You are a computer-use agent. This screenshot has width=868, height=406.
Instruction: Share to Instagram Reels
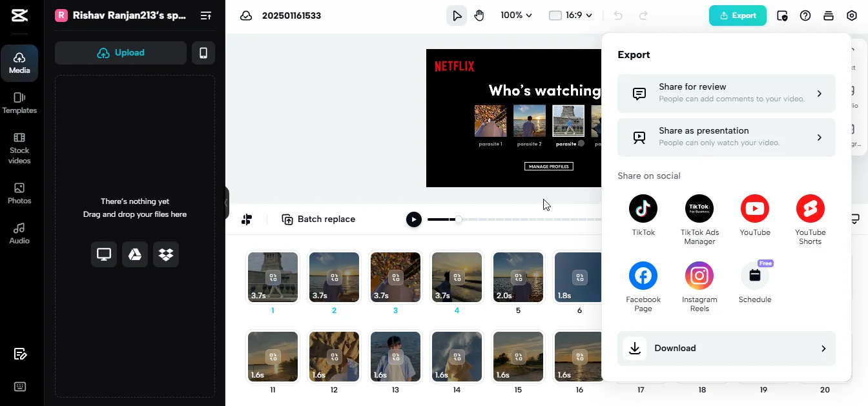(699, 287)
